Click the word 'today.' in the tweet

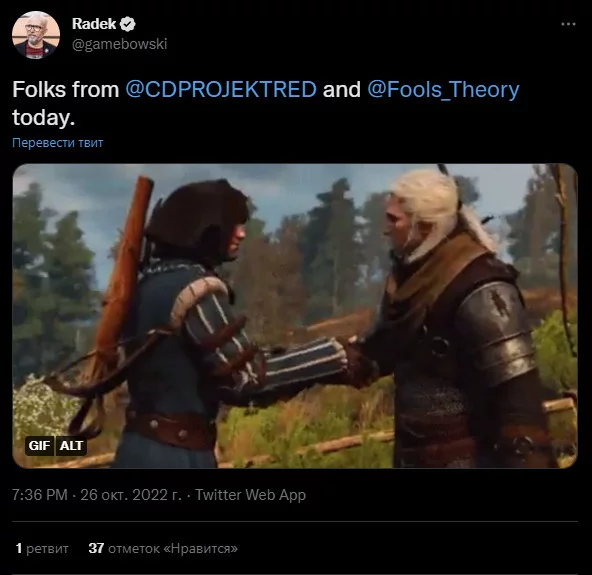[43, 117]
